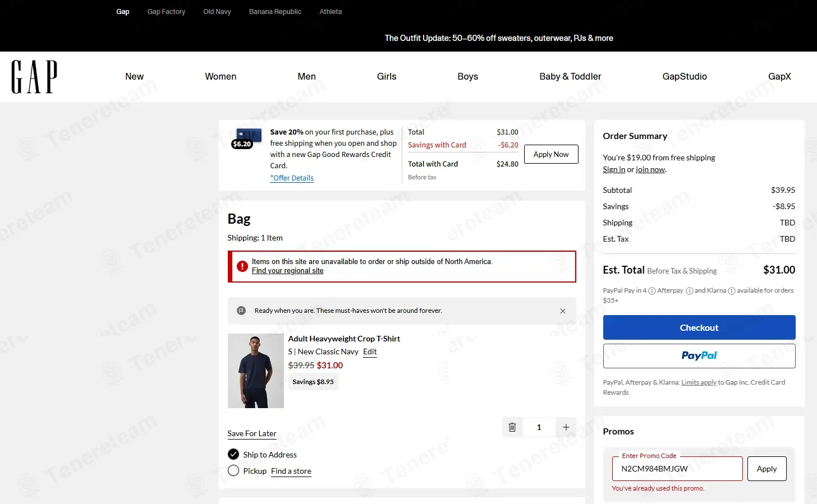The height and width of the screenshot is (504, 817).
Task: Open the Men menu
Action: (306, 76)
